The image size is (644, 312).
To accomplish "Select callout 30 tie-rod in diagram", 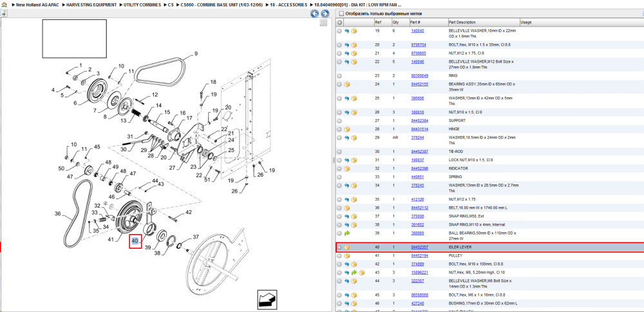I will click(123, 150).
